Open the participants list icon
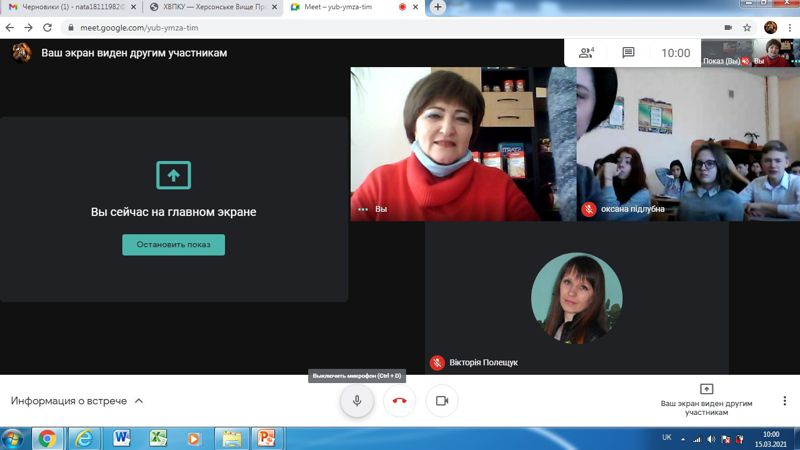The image size is (800, 450). 586,53
